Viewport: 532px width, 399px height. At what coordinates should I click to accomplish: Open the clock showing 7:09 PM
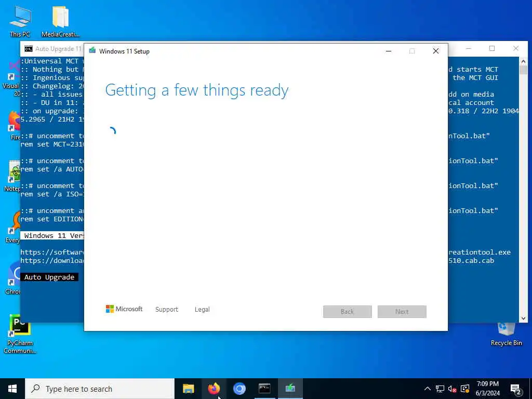pos(487,389)
